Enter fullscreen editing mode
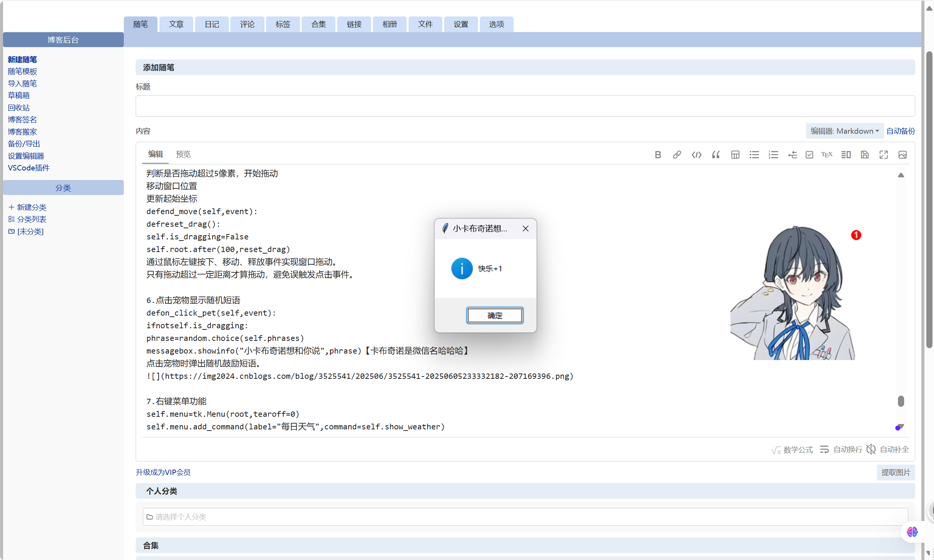 [x=883, y=155]
